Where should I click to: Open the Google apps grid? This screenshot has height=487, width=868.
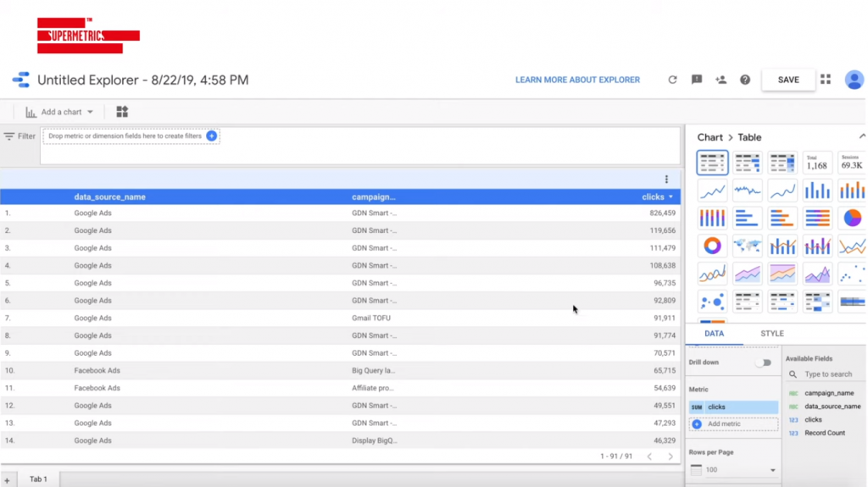[826, 80]
